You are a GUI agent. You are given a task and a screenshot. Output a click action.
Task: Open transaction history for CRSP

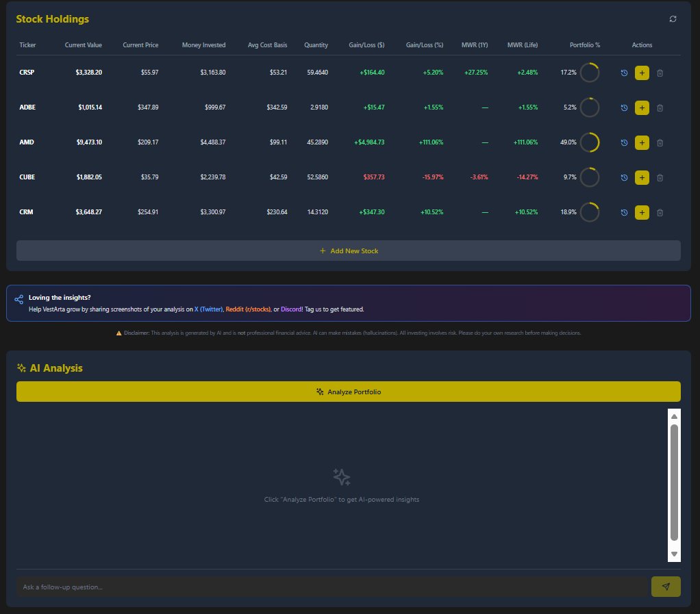click(x=624, y=73)
